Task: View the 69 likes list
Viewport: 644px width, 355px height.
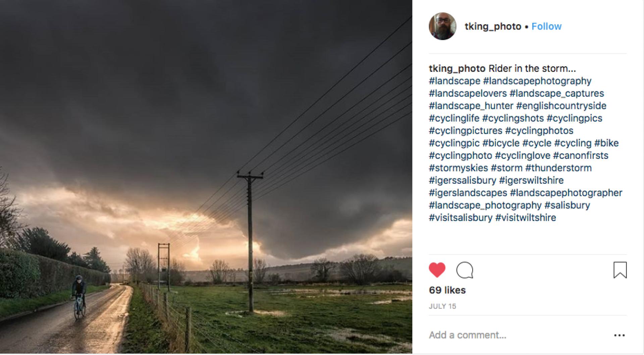Action: click(x=447, y=290)
